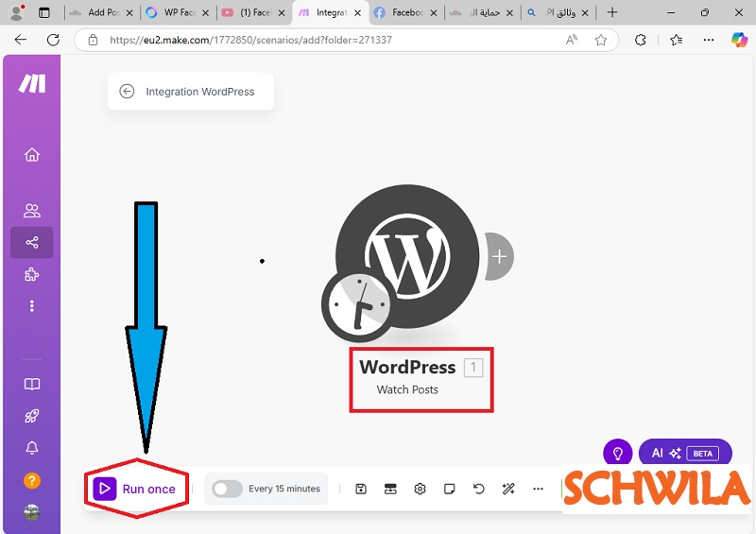Open the Notifications bell icon
Image resolution: width=756 pixels, height=534 pixels.
[x=32, y=448]
